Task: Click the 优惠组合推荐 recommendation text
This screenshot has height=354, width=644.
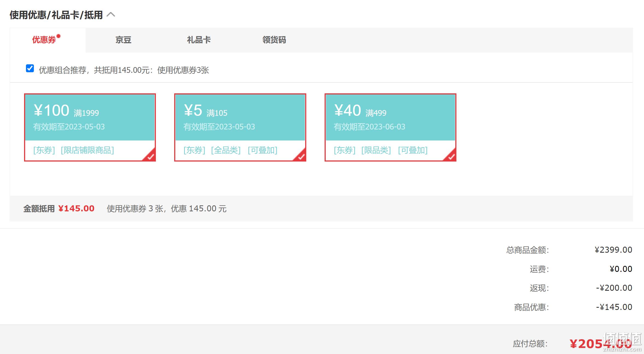Action: (x=124, y=70)
